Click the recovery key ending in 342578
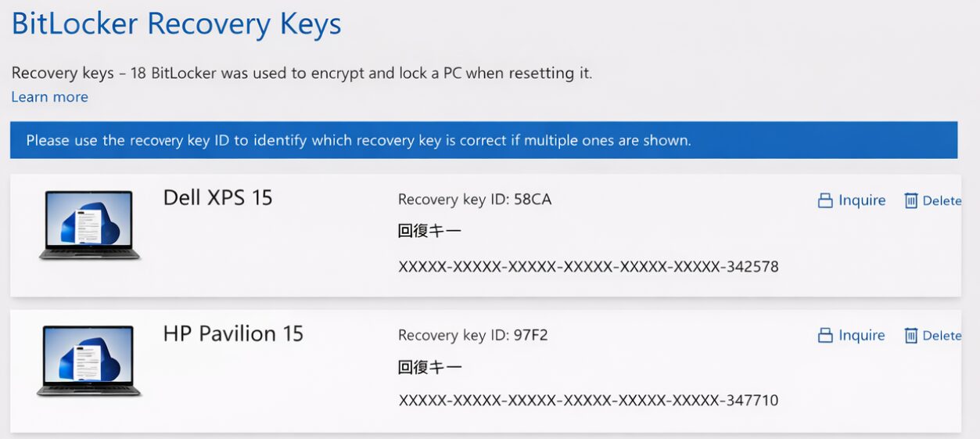Image resolution: width=980 pixels, height=439 pixels. tap(588, 267)
